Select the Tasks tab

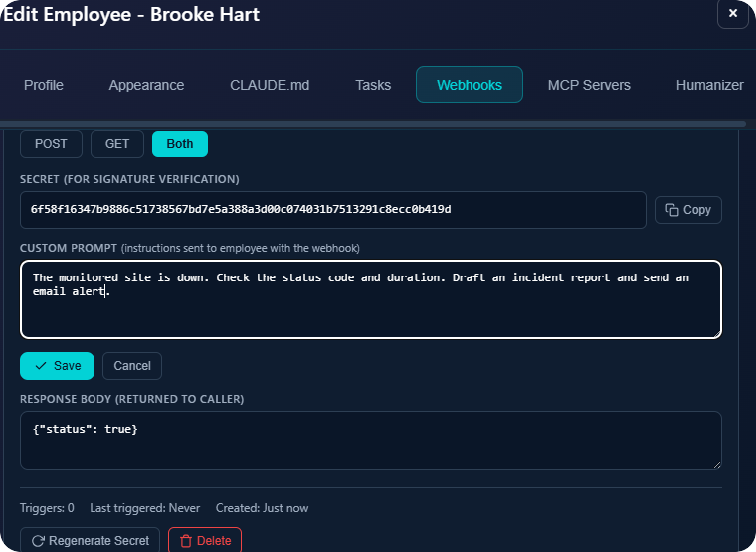pyautogui.click(x=373, y=85)
